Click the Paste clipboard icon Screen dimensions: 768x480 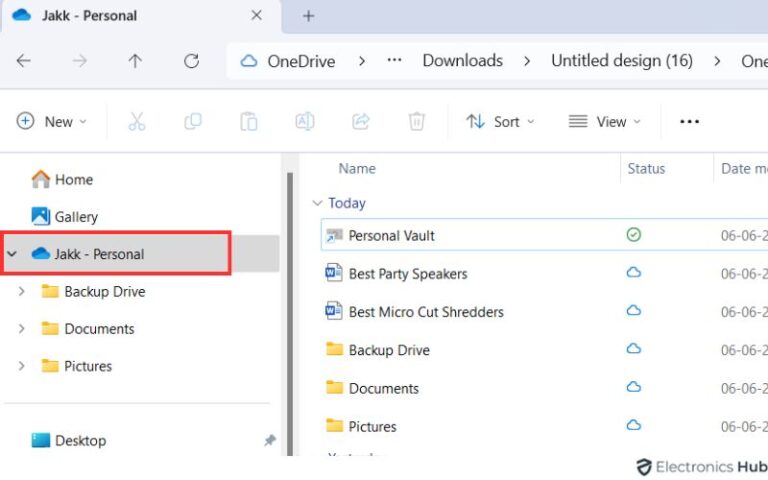tap(249, 121)
